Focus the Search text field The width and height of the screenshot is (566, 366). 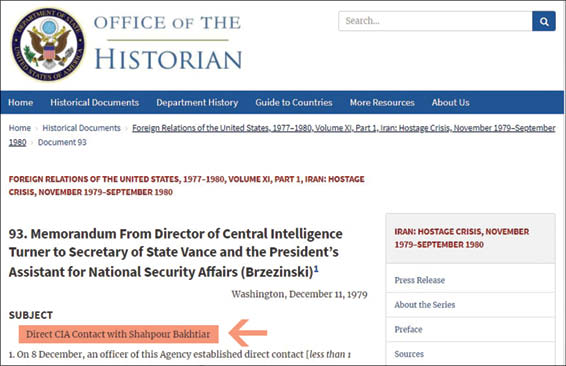pyautogui.click(x=435, y=21)
